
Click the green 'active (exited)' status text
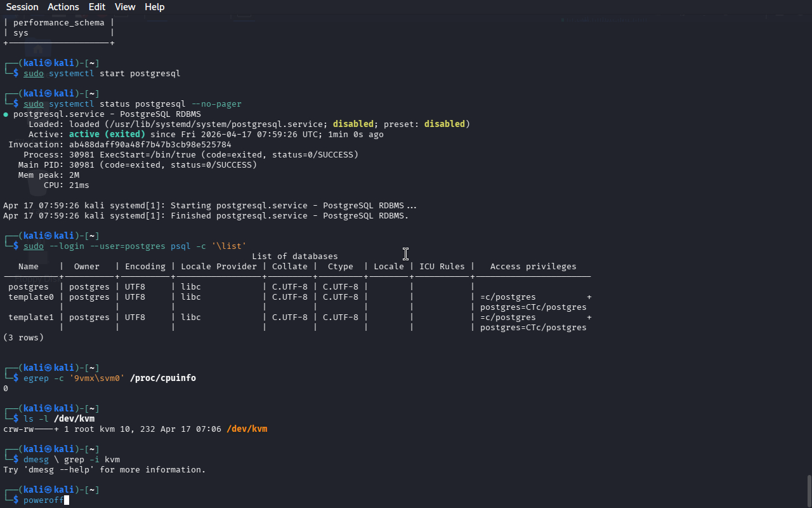coord(107,135)
